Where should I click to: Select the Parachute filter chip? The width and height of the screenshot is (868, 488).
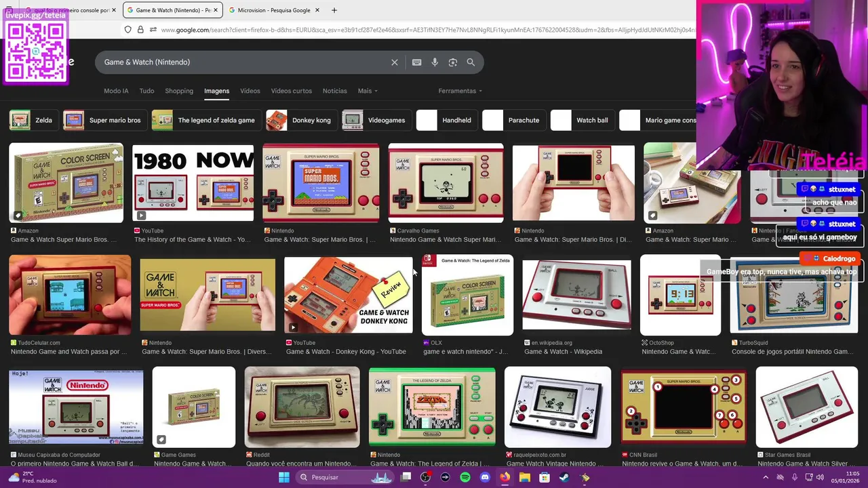click(513, 120)
